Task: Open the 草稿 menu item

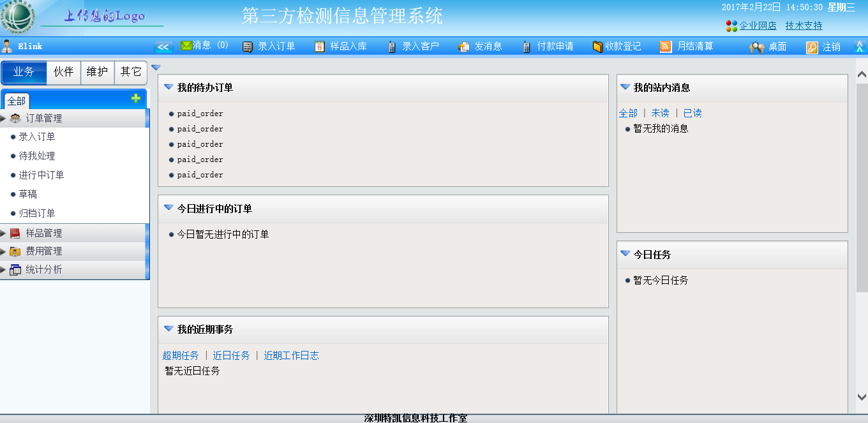Action: click(x=28, y=194)
